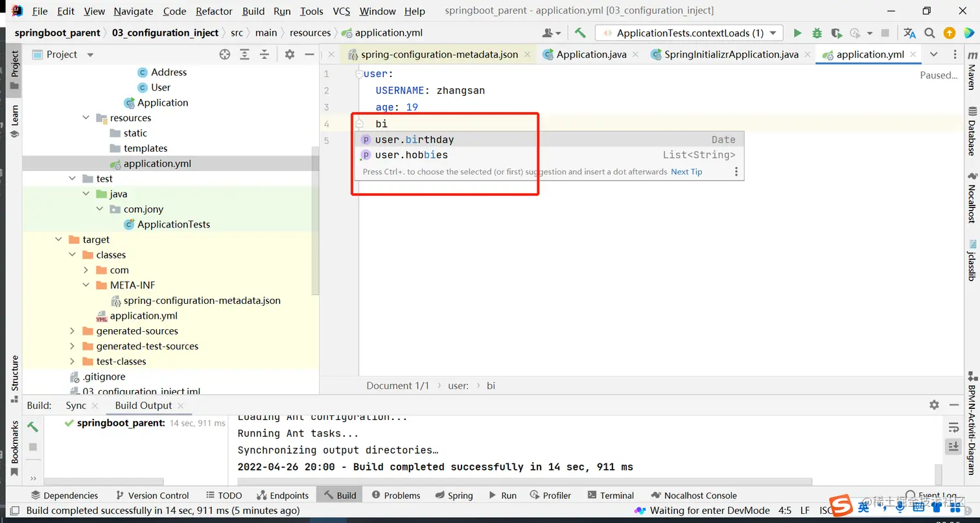Screen dimensions: 980x523
Task: Open the Nocalhost side panel
Action: [x=972, y=198]
